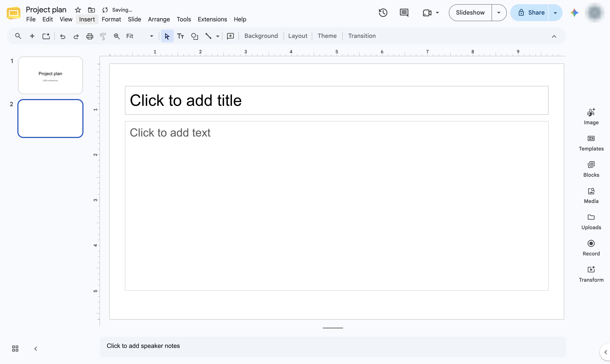The width and height of the screenshot is (610, 364).
Task: Open the Insert menu
Action: pos(87,19)
